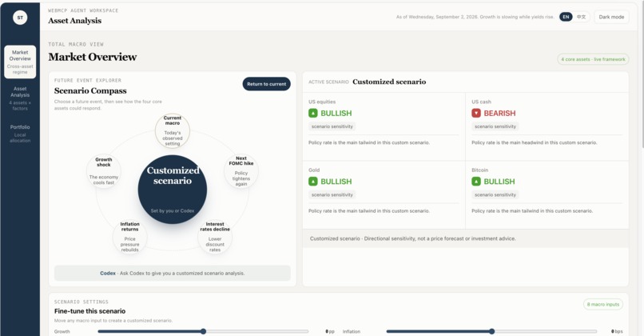Click the Bitcoin bullish arrow icon
This screenshot has width=644, height=336.
point(476,182)
